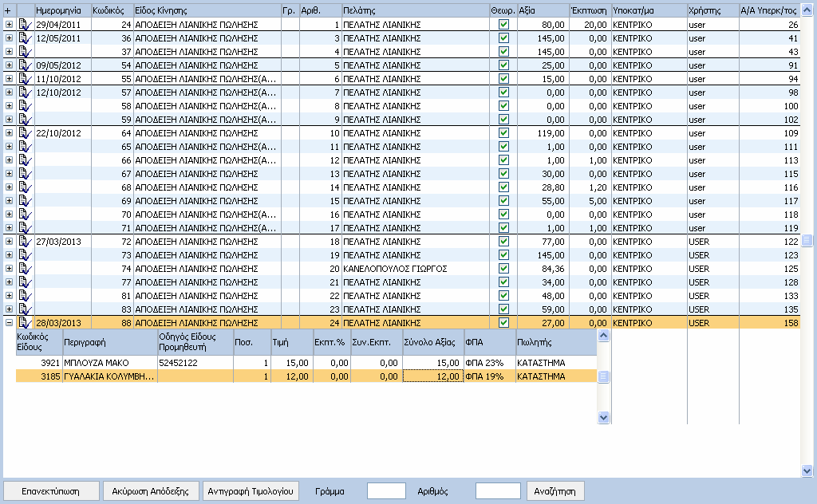The height and width of the screenshot is (504, 817).
Task: Open document icon for receipt code 71
Action: [25, 227]
